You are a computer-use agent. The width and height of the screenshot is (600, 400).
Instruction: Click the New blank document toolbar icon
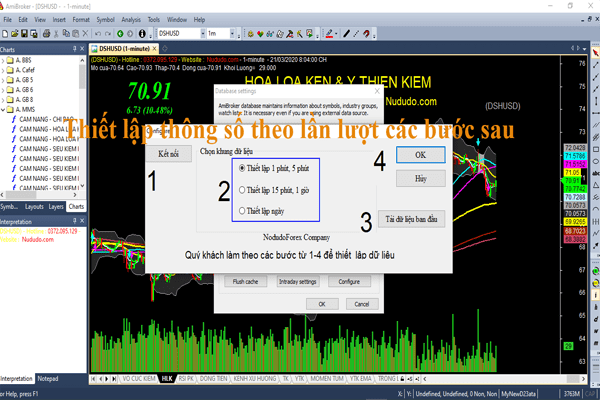[x=5, y=34]
